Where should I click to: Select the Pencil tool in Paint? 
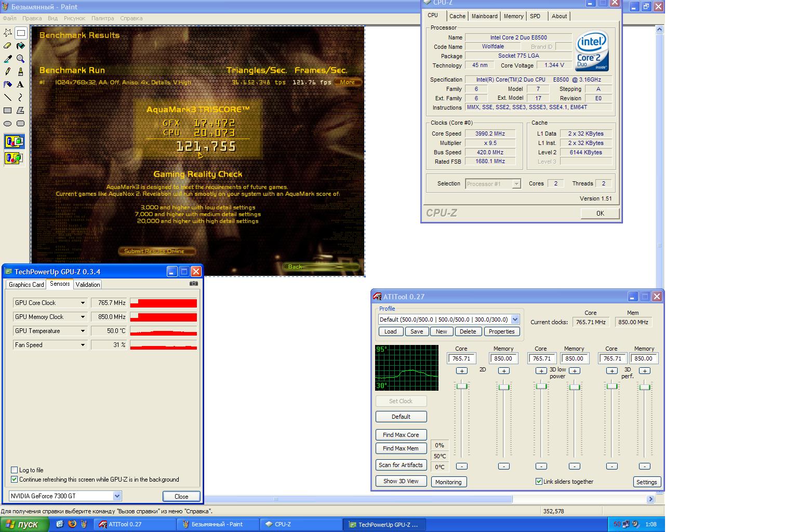8,72
